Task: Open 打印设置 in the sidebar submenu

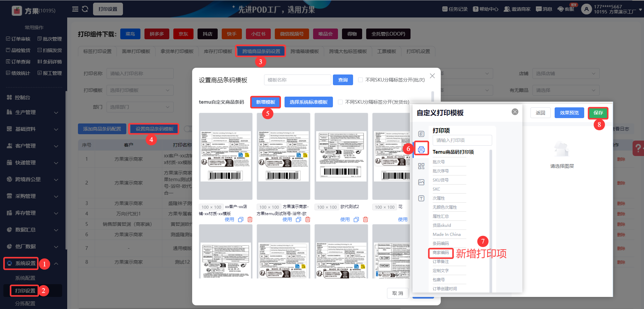Action: pos(25,291)
